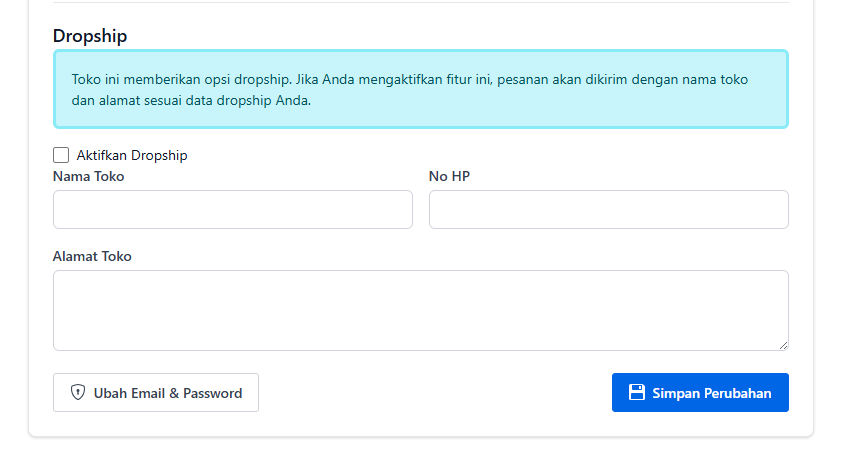Save with the Simpan Perubahan button
Image resolution: width=862 pixels, height=474 pixels.
[x=700, y=393]
